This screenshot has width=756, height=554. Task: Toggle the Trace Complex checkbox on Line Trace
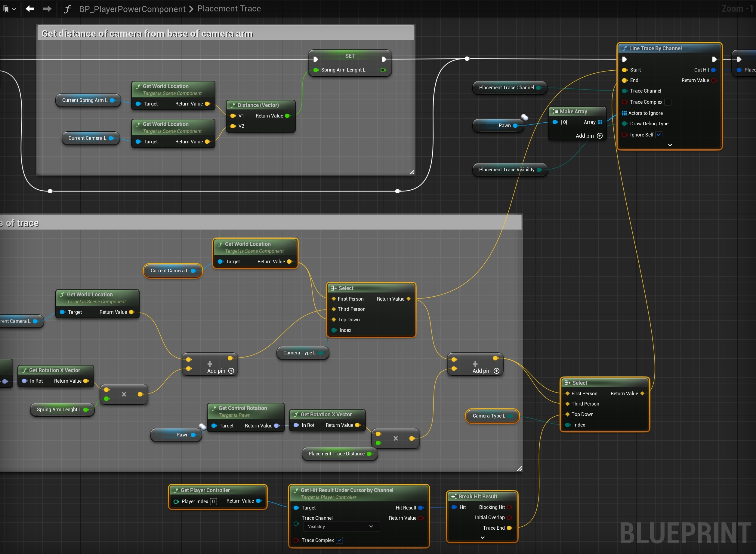(668, 102)
